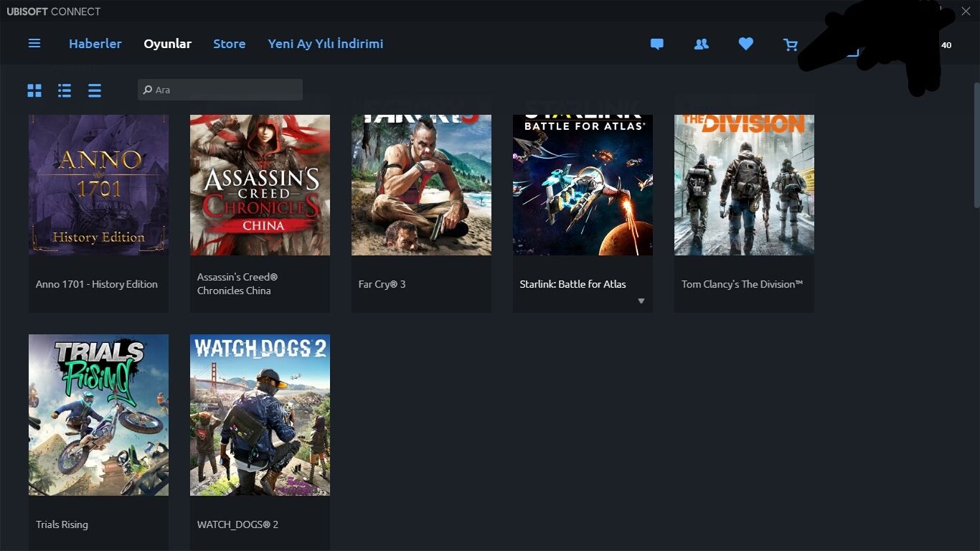
Task: Open the friends list icon
Action: [702, 44]
